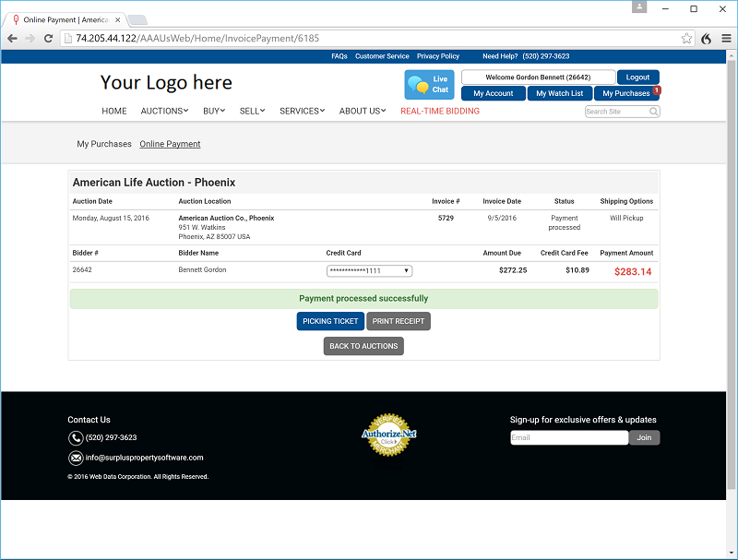Image resolution: width=738 pixels, height=560 pixels.
Task: Click the bidder name Bennett Gordon
Action: point(202,269)
